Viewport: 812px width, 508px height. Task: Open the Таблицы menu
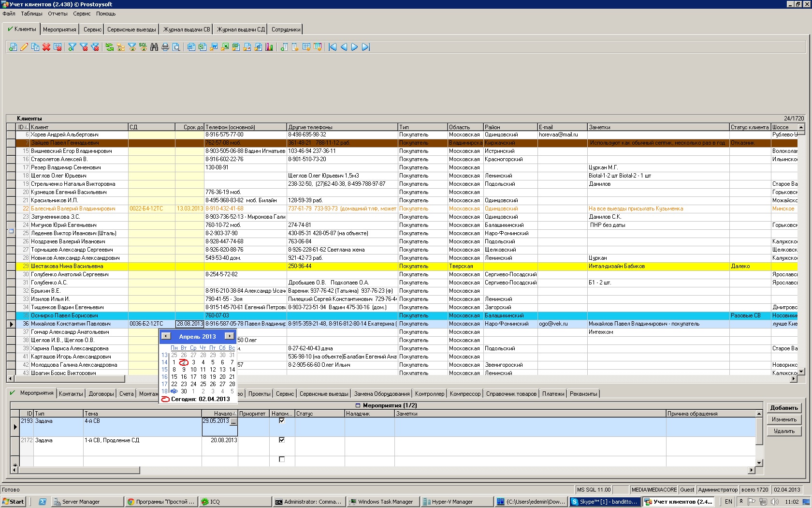point(31,14)
